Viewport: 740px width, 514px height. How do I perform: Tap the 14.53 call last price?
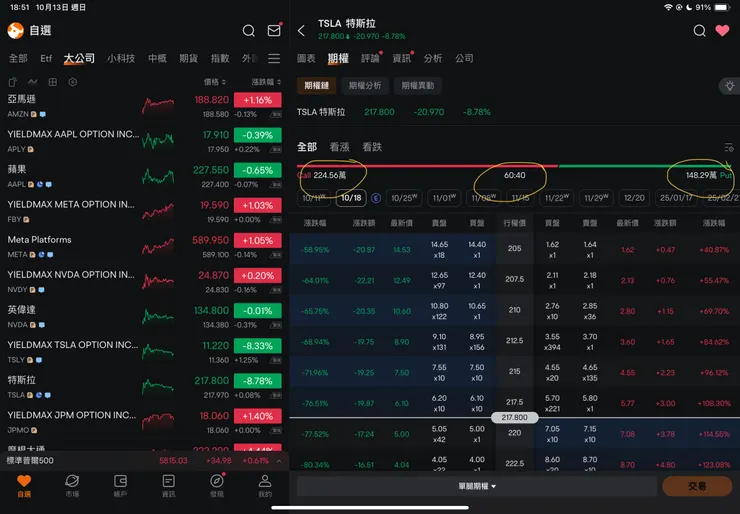click(402, 250)
